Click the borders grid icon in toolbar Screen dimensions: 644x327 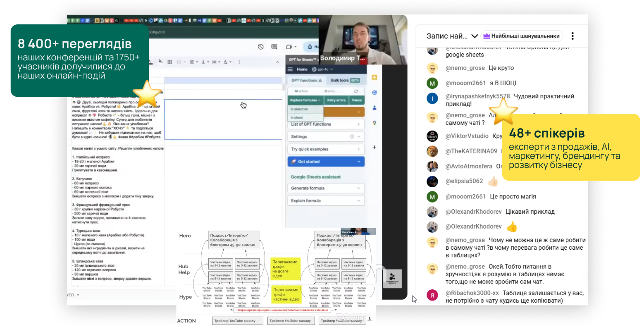[169, 62]
